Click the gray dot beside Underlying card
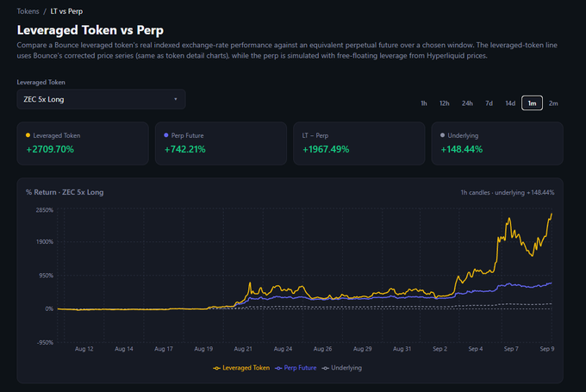This screenshot has width=586, height=392. tap(442, 135)
